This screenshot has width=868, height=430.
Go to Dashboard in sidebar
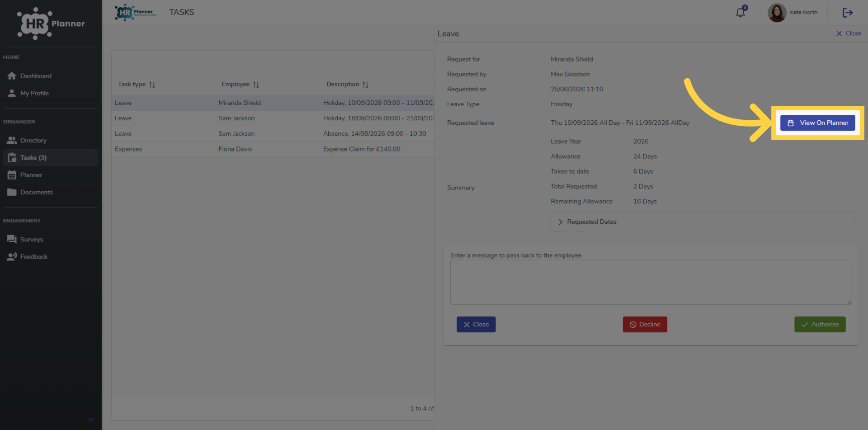pos(51,76)
